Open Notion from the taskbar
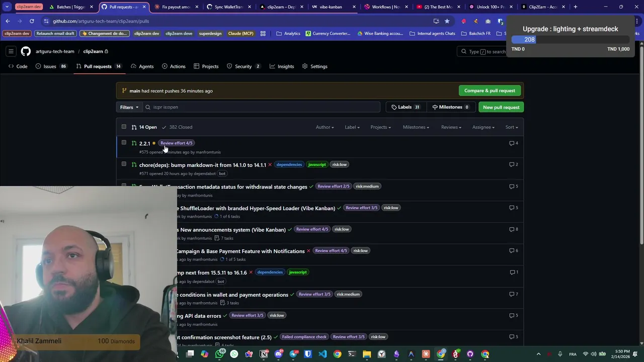The width and height of the screenshot is (644, 362). click(264, 354)
